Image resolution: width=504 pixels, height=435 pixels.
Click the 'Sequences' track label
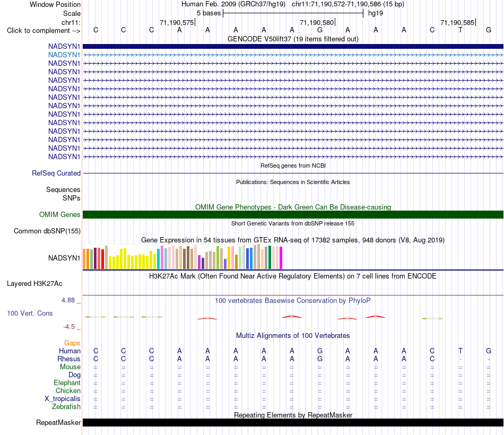pos(63,190)
